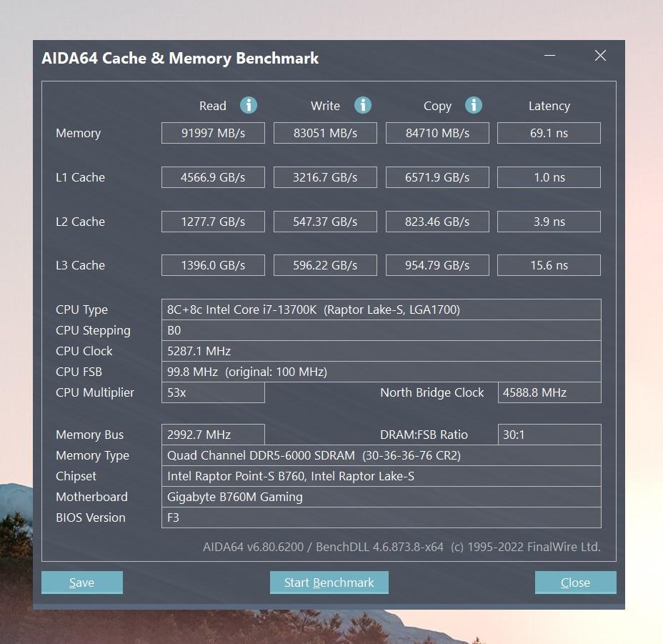Click DRAM:FSB Ratio value 30:1
The image size is (663, 644).
(549, 435)
